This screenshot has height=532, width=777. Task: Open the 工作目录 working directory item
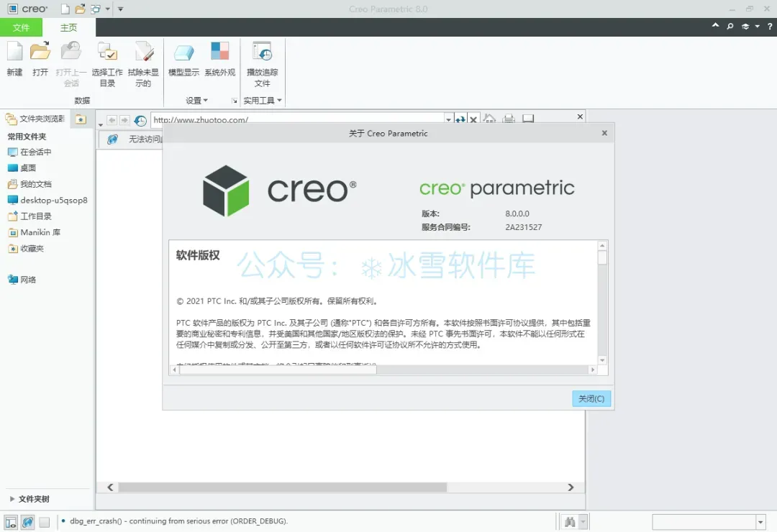click(29, 216)
